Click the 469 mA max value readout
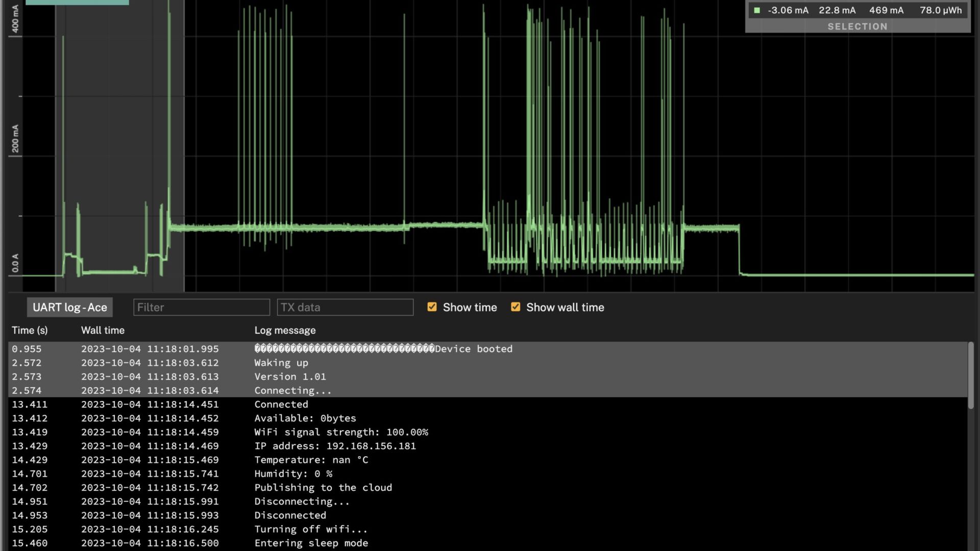The height and width of the screenshot is (551, 980). click(886, 10)
